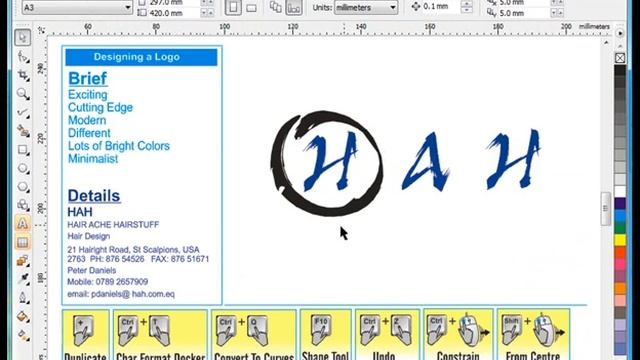Open the Units millimeters dropdown
This screenshot has height=360, width=640.
[393, 7]
